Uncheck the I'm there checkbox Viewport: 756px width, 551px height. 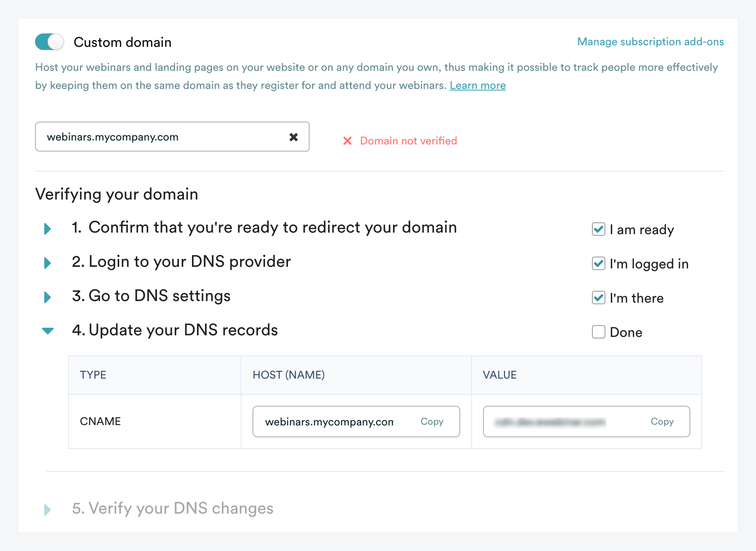point(598,298)
